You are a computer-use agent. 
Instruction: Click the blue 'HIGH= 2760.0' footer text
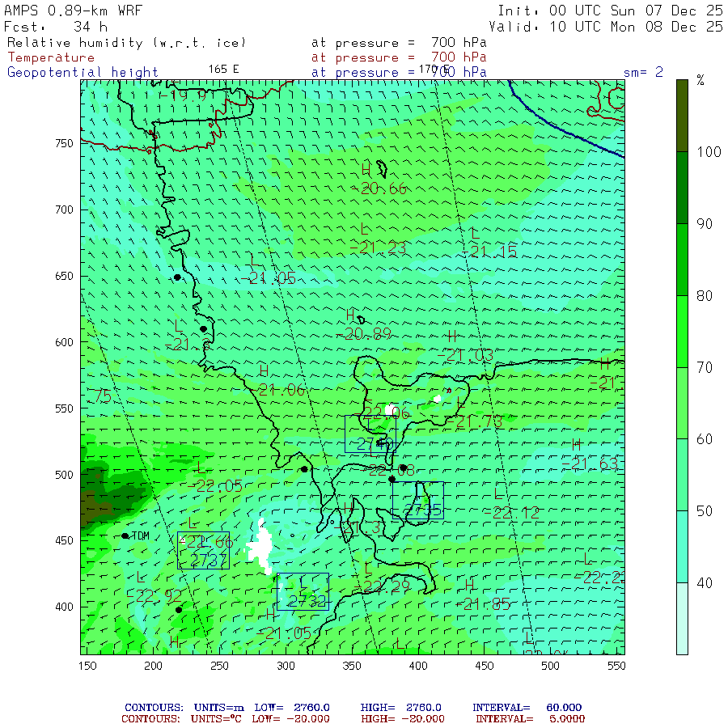(x=400, y=707)
